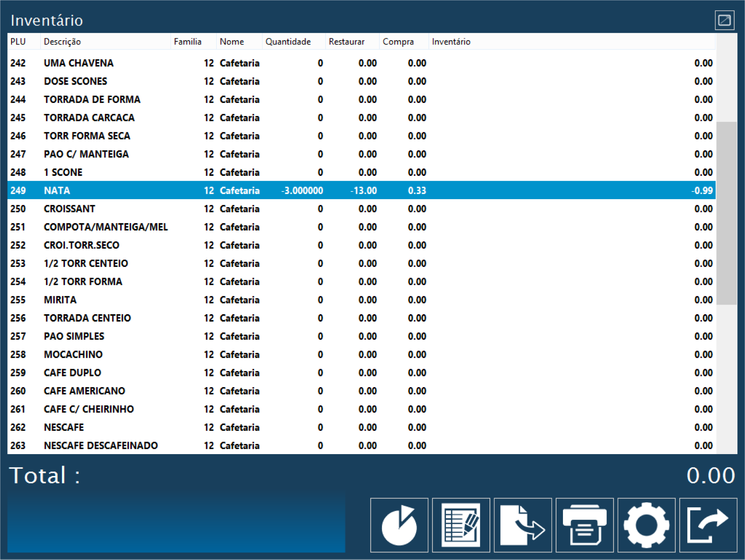Select the CAFE AMERICANO row
Viewport: 745px width, 560px height.
click(x=85, y=391)
